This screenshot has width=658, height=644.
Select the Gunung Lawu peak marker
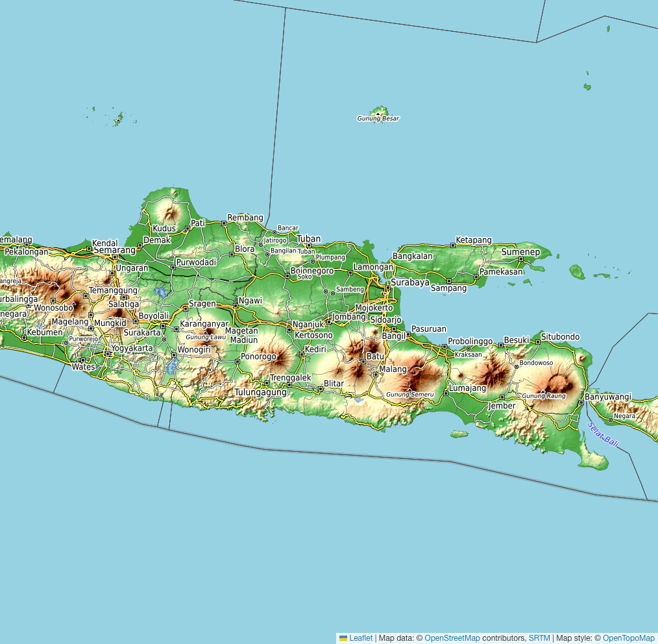[205, 332]
